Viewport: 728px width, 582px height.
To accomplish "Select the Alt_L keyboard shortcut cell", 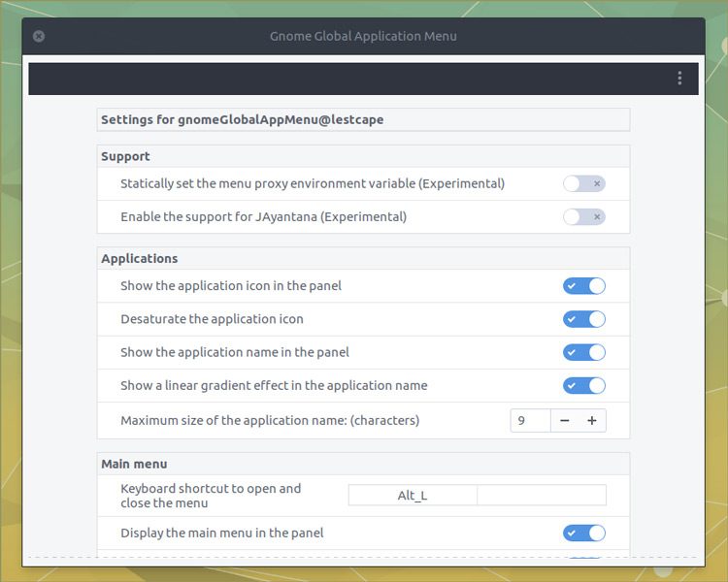I will (x=413, y=496).
